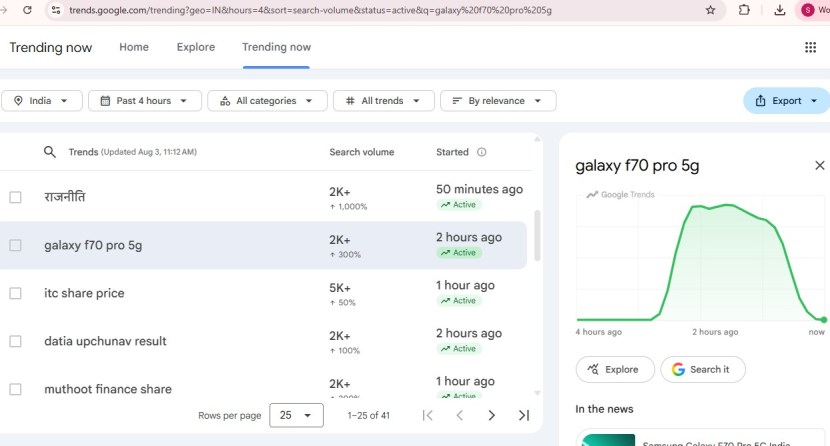
Task: Click the search magnifier icon beside Trends
Action: (x=50, y=152)
